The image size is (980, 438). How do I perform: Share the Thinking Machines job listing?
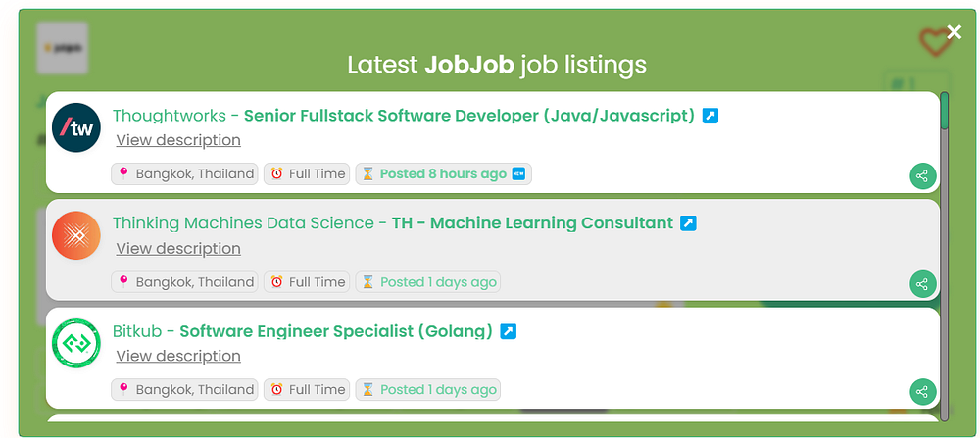[x=921, y=285]
